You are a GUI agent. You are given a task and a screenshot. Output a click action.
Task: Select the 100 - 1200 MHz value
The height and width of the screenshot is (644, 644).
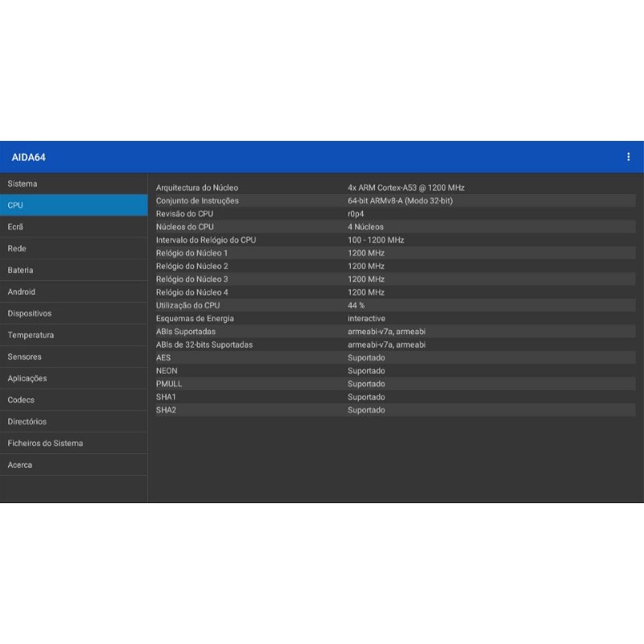pos(376,240)
